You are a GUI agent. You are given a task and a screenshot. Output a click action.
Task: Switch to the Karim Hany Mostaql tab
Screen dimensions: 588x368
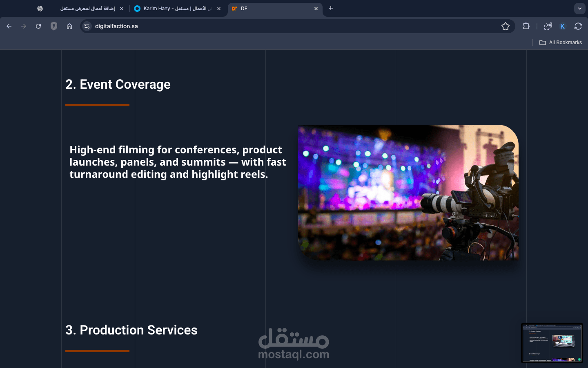(178, 9)
